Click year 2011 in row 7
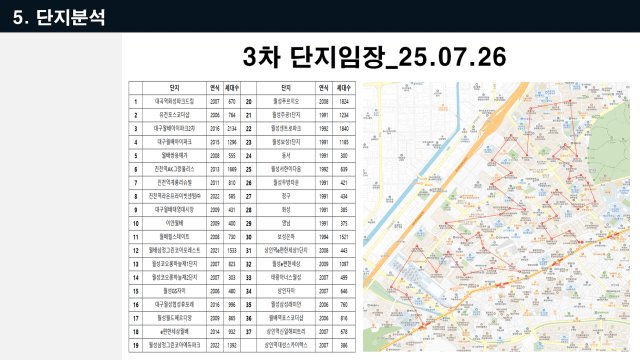Viewport: 640px width, 360px height. click(215, 183)
